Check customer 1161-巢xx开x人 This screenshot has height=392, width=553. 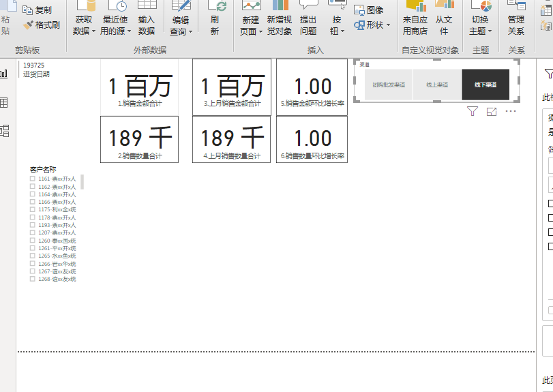coord(33,179)
